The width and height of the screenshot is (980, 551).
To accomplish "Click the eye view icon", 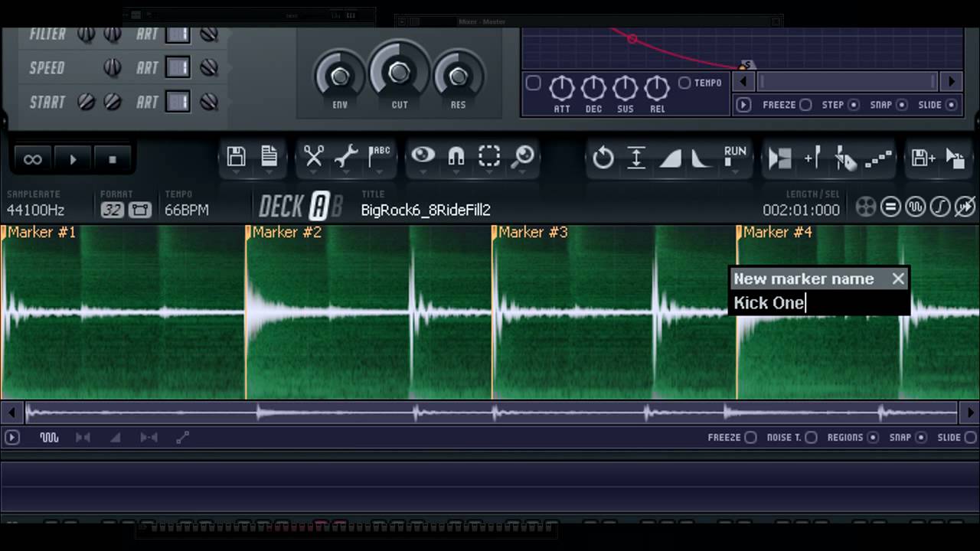I will pos(423,155).
